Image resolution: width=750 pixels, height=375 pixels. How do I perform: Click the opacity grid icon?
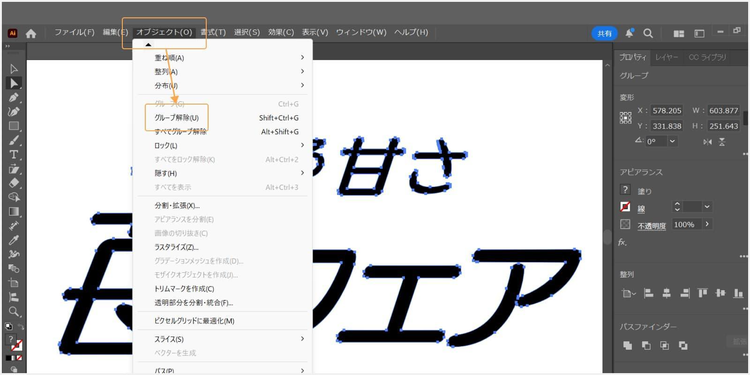(x=625, y=224)
